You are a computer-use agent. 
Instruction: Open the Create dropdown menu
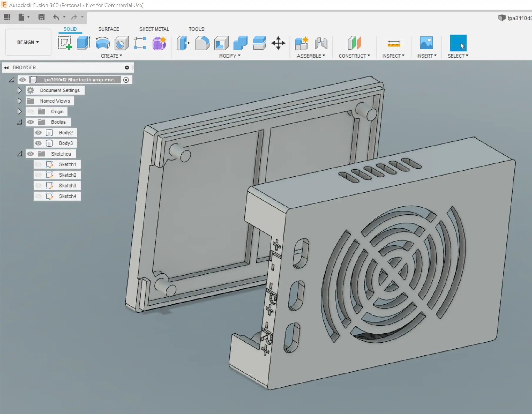pos(111,56)
